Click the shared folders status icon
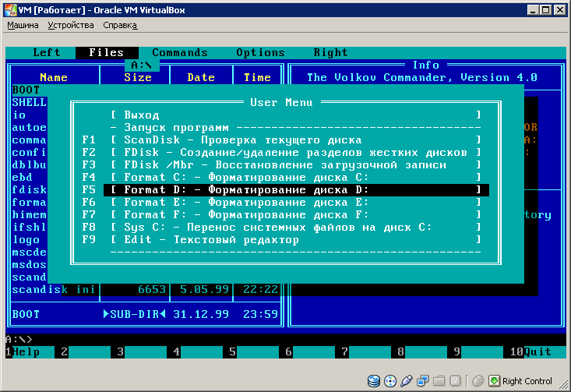The height and width of the screenshot is (392, 571). pyautogui.click(x=438, y=381)
